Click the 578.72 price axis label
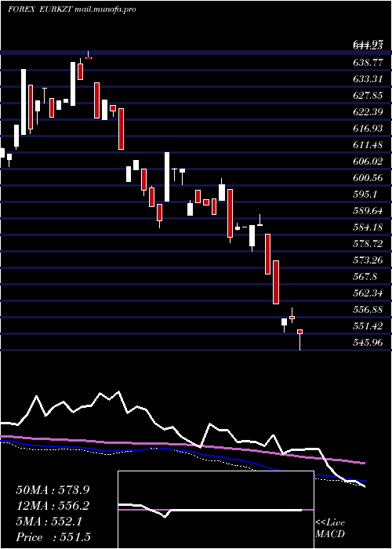Screen dimensions: 392x549 (x=367, y=244)
